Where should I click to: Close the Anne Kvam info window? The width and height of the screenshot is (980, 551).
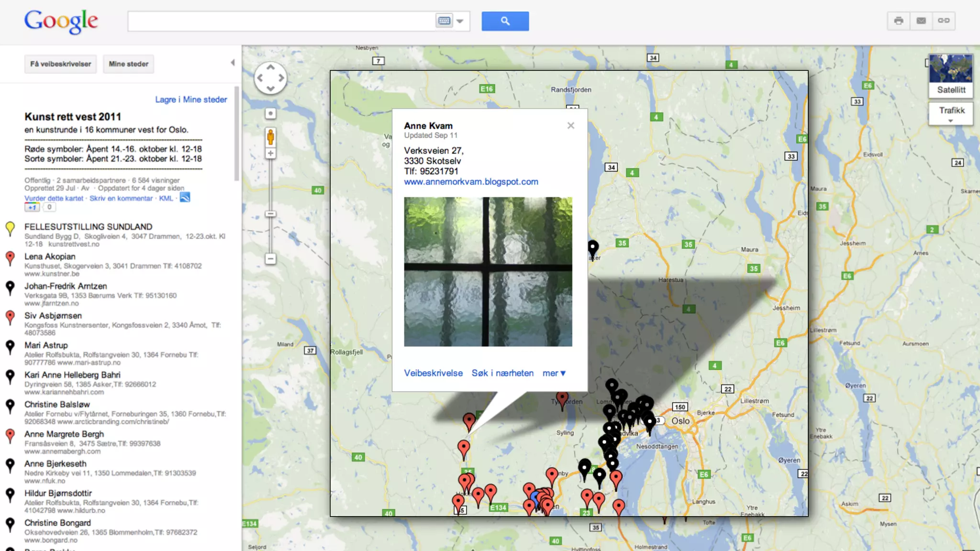point(570,125)
